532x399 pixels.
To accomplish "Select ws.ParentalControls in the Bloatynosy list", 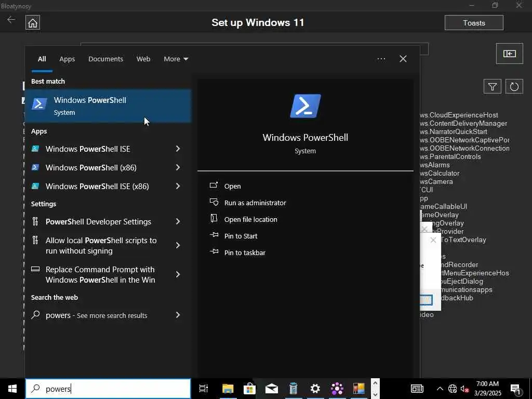I will [450, 157].
